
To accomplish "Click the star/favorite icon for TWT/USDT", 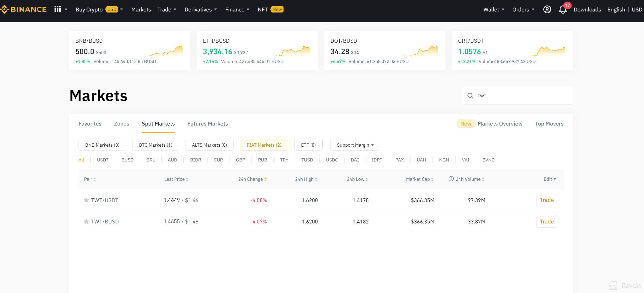I will coord(86,200).
